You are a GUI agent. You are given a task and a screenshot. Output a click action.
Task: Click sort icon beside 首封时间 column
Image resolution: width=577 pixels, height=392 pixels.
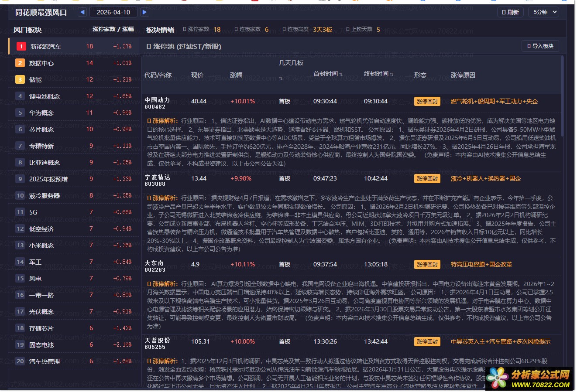pyautogui.click(x=341, y=75)
